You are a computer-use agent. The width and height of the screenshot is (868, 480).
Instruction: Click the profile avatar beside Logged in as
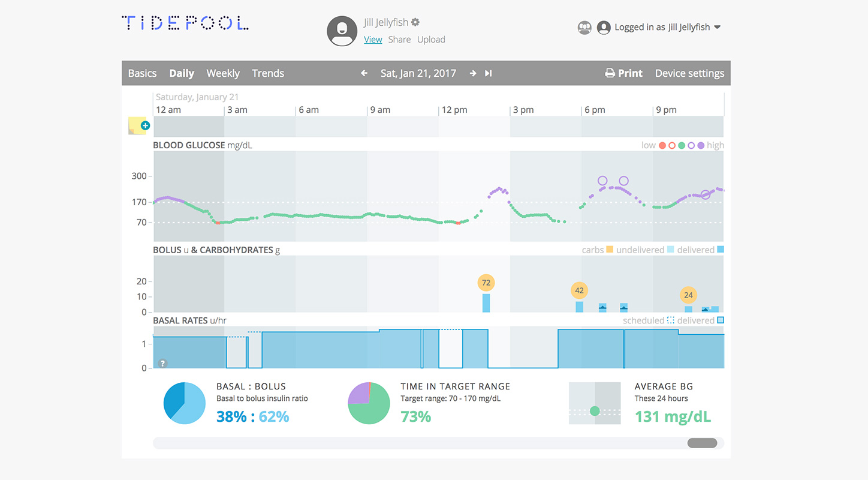604,27
